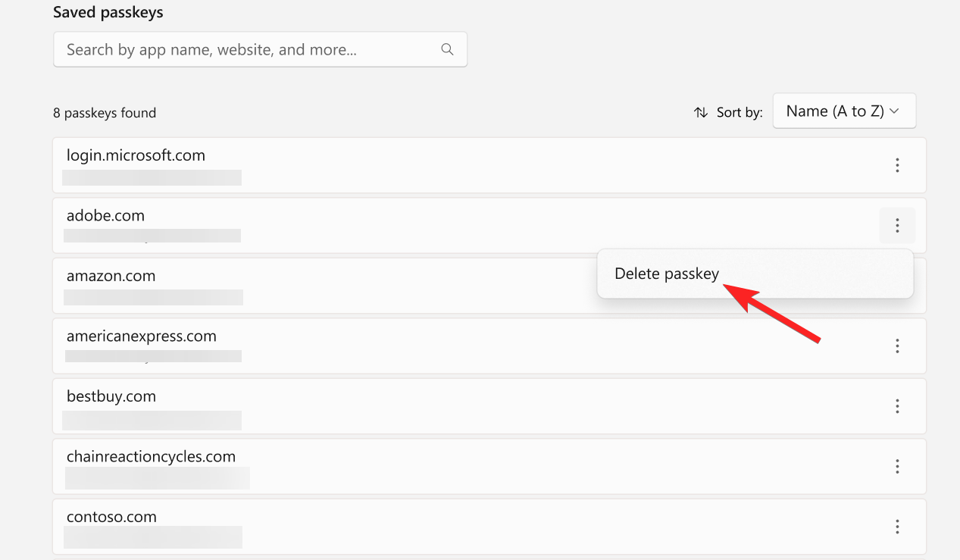
Task: Click the three-dot menu for adobe.com
Action: 897,225
